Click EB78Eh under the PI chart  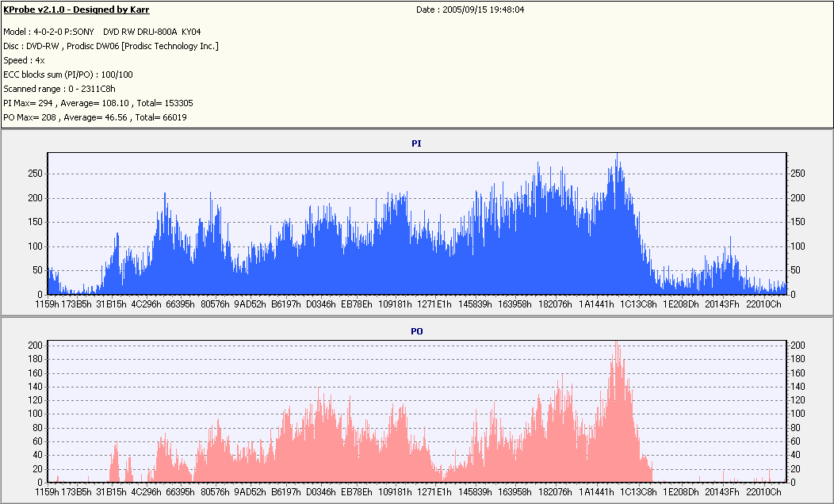tap(357, 304)
